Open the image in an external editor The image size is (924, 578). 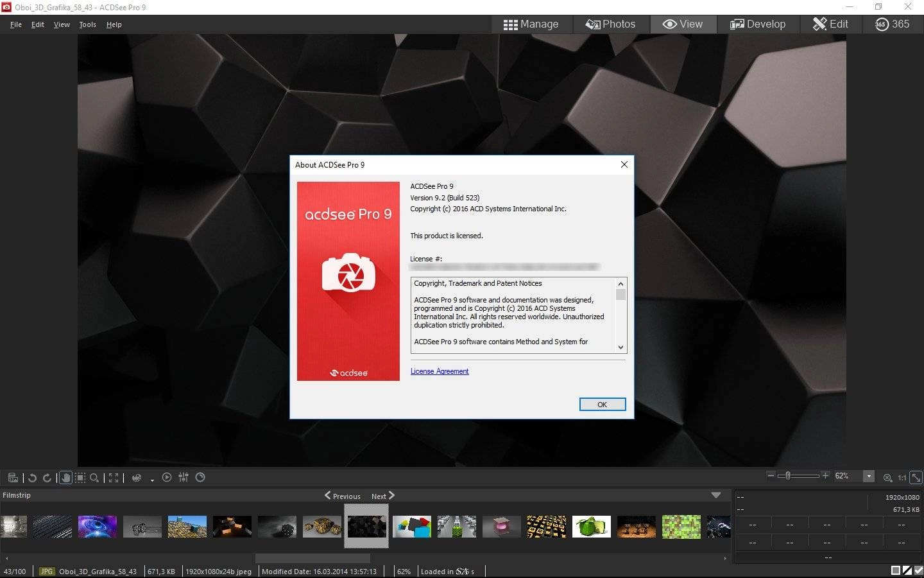pos(13,478)
